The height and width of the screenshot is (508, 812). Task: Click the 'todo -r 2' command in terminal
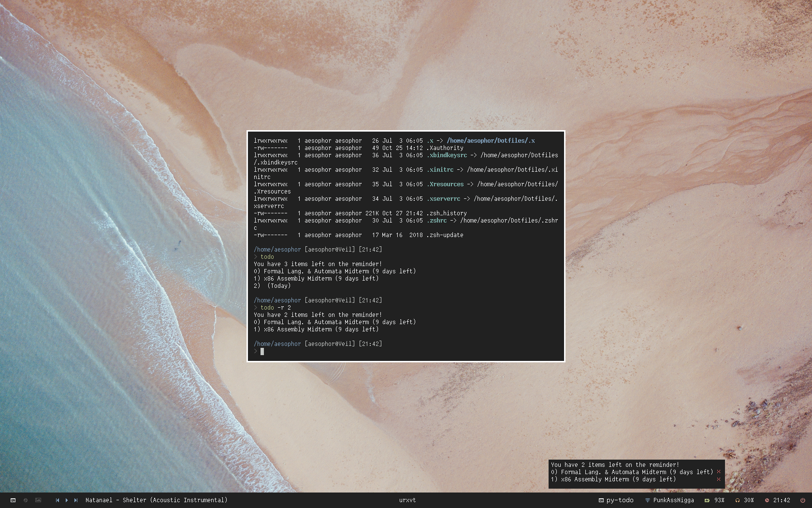[275, 307]
